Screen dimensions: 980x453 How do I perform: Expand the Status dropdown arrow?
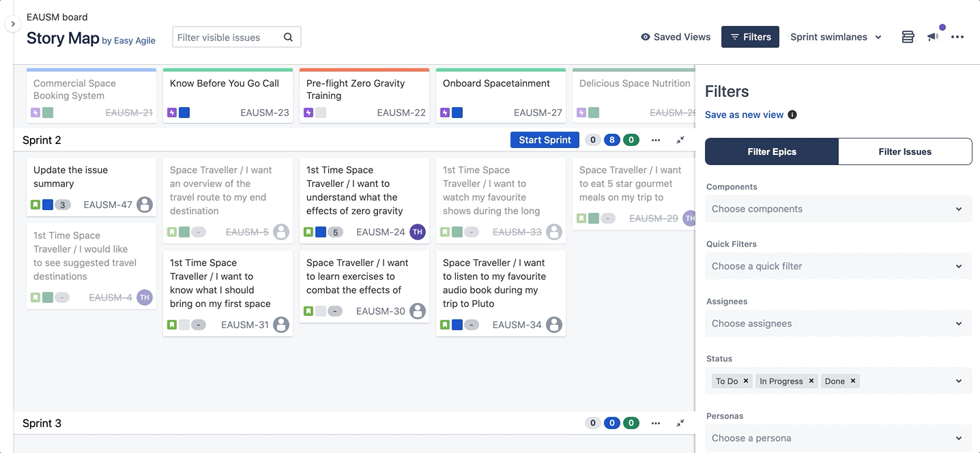[959, 381]
